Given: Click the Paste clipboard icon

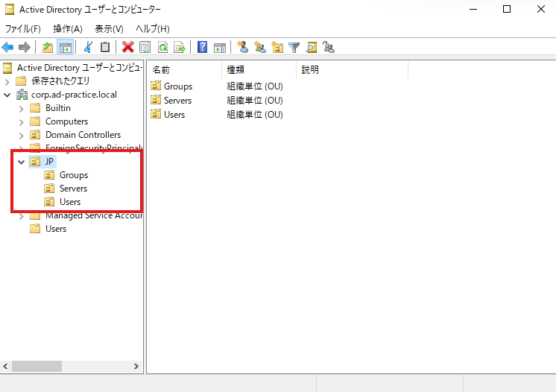Looking at the screenshot, I should coord(105,47).
